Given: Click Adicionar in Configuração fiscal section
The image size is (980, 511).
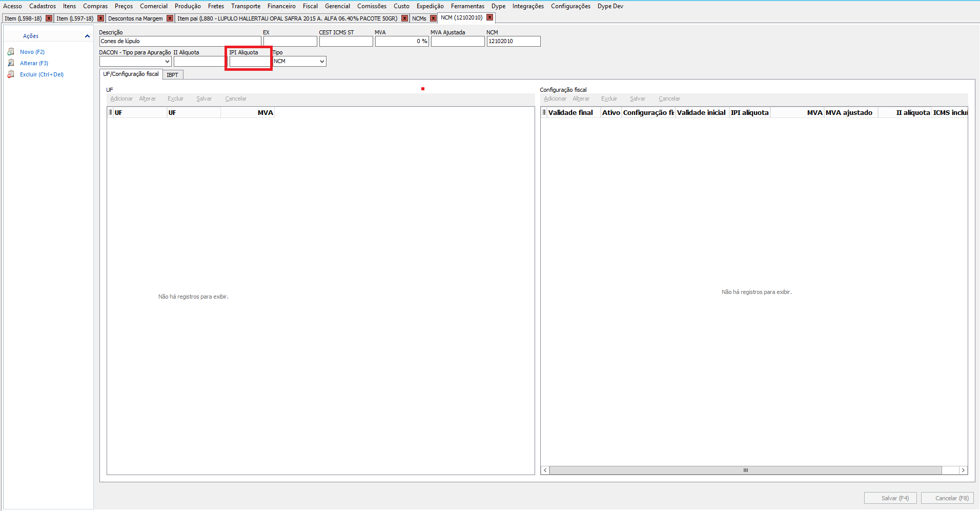Looking at the screenshot, I should [555, 99].
